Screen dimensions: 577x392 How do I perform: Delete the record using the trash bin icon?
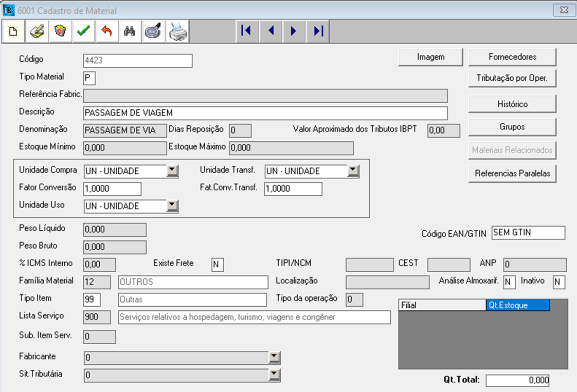60,31
